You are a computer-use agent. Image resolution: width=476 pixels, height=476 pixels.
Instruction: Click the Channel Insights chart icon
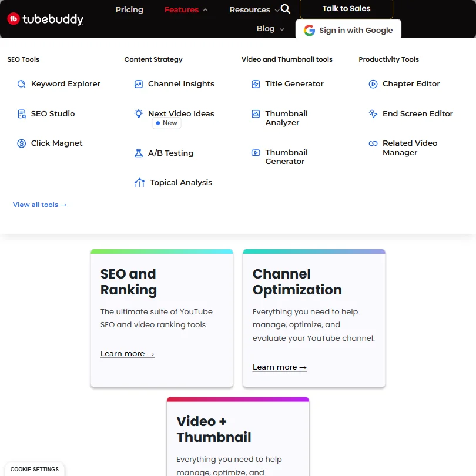(139, 84)
